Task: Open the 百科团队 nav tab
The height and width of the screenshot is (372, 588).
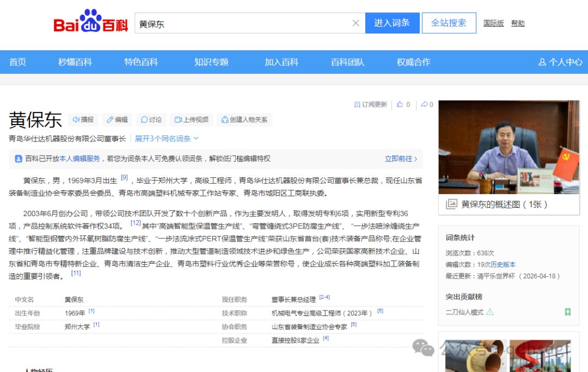Action: [x=347, y=62]
